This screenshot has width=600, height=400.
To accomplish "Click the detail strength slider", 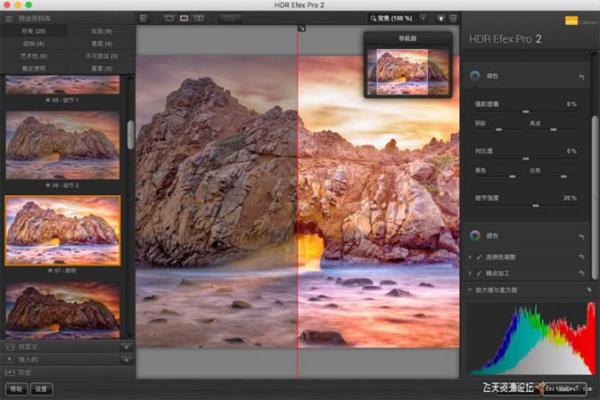I will (535, 204).
